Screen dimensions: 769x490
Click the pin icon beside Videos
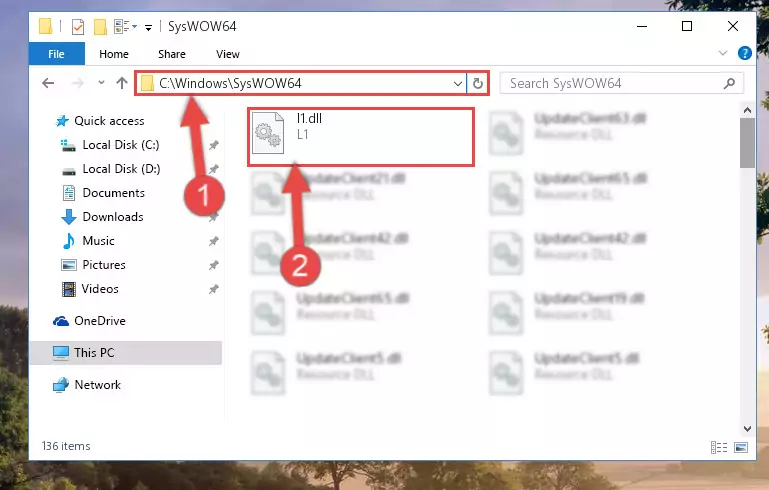click(213, 289)
